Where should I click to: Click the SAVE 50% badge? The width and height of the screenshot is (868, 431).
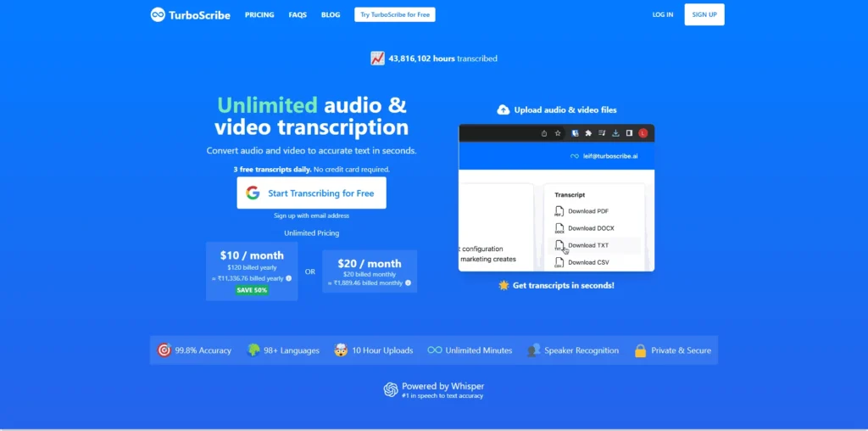pyautogui.click(x=252, y=290)
